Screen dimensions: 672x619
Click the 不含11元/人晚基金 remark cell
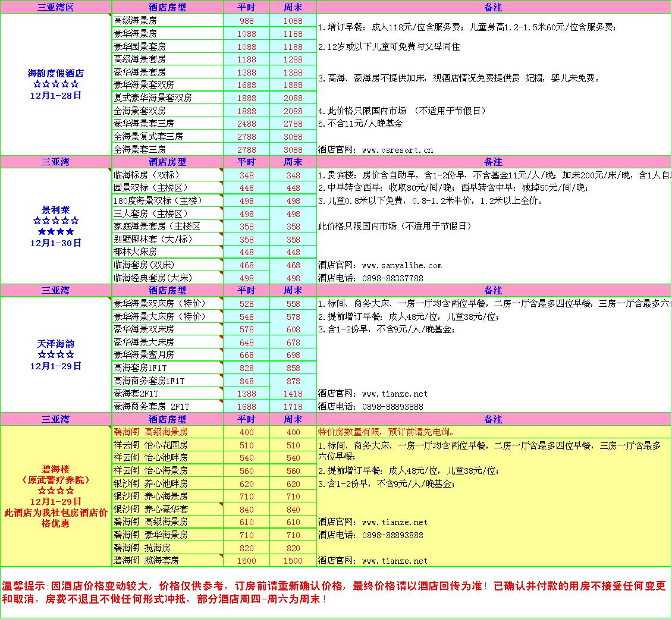click(360, 124)
